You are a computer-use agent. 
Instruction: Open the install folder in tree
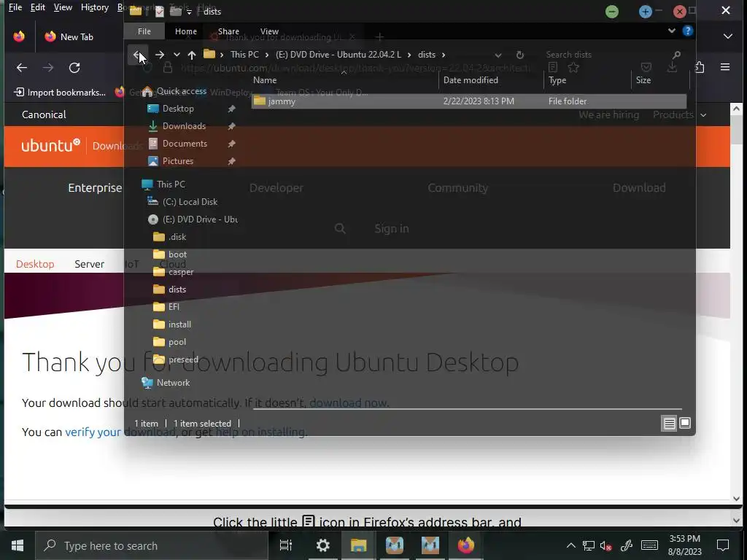click(179, 324)
